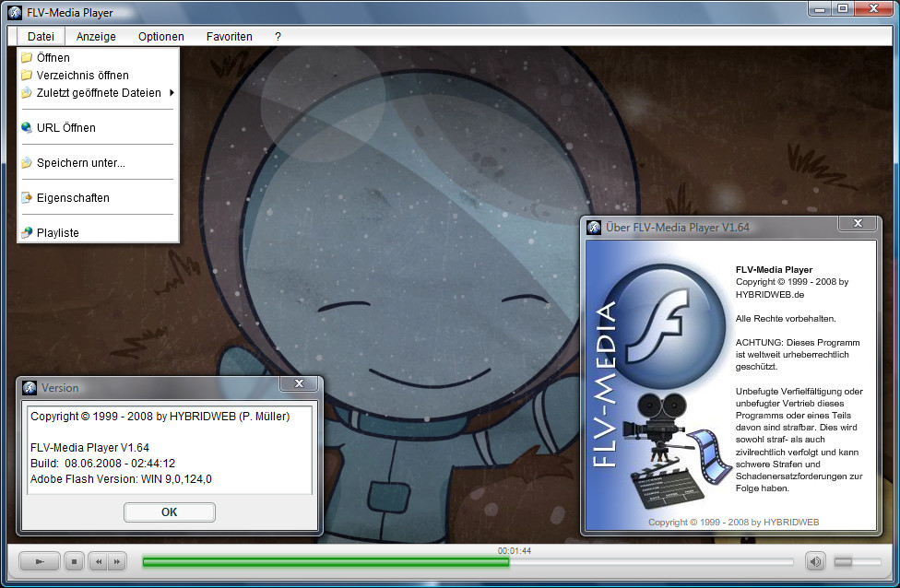Click the vertical FLV-MEDIA banner text
Screen dimensions: 900x588
(x=604, y=383)
